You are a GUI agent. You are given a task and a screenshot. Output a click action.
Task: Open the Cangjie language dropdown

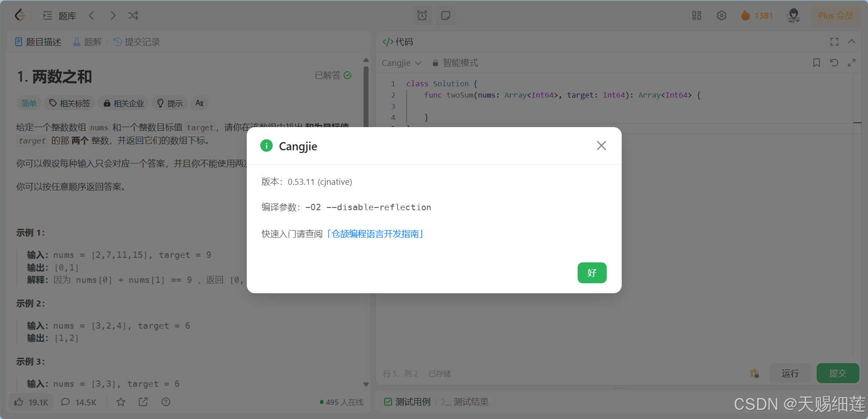pos(402,63)
